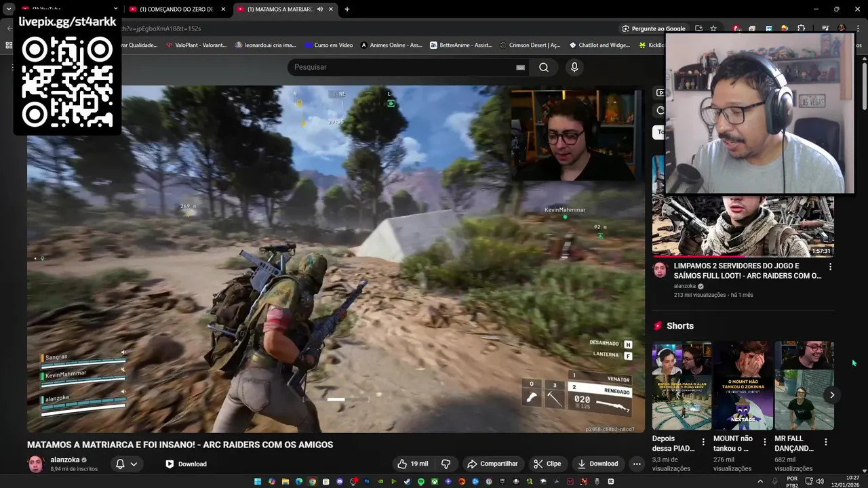Open the Animes Online bookmark
This screenshot has height=488, width=868.
click(x=391, y=45)
